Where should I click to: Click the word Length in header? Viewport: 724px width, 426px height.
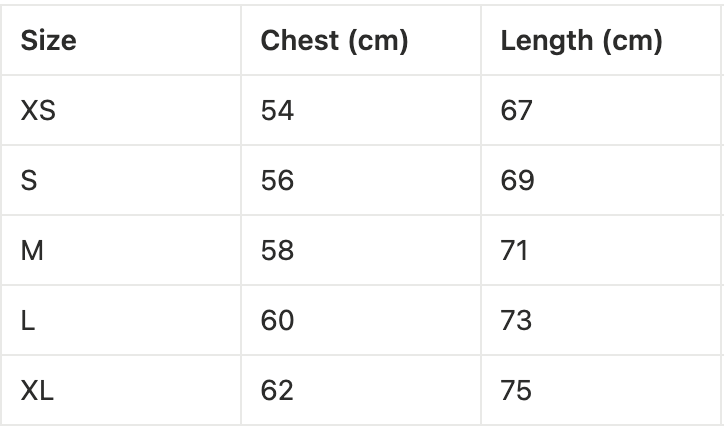tap(543, 41)
